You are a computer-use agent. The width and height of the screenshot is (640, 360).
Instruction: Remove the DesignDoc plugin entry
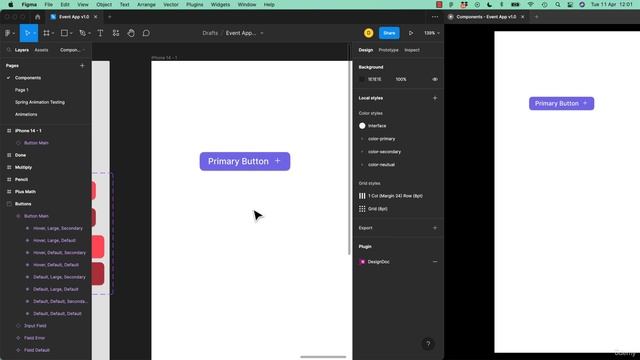435,262
